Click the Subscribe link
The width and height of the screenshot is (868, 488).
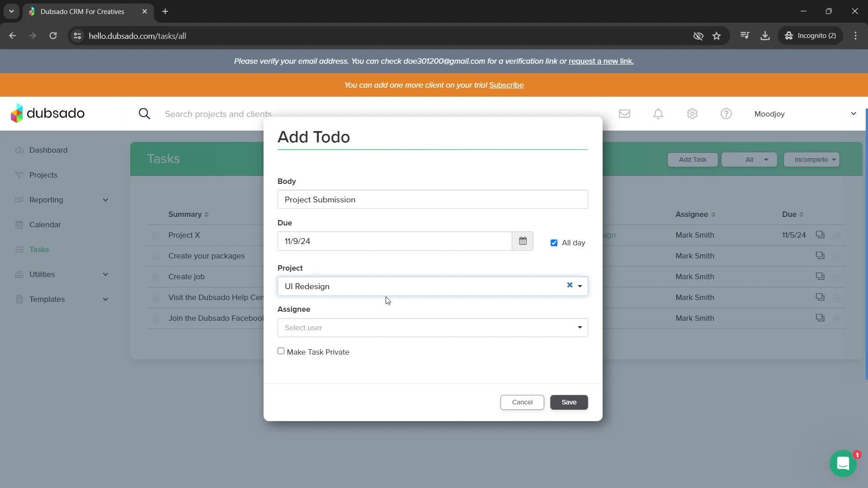(506, 85)
